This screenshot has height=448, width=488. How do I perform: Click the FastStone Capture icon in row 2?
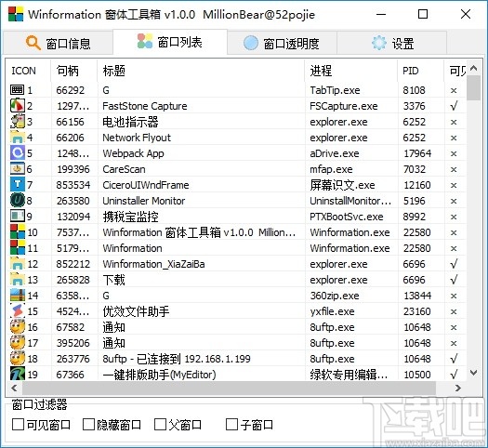(x=17, y=106)
